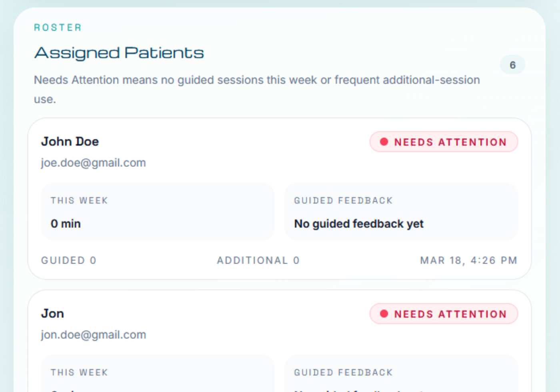
Task: Click the Needs Attention description text
Action: (x=257, y=90)
